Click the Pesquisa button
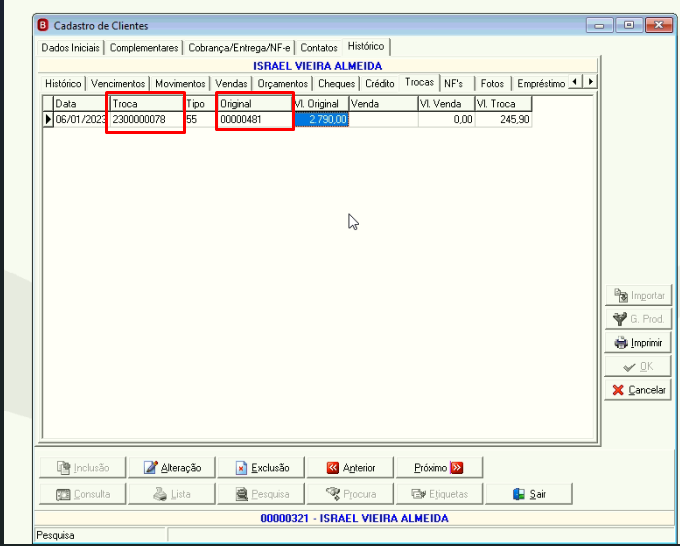Image resolution: width=680 pixels, height=546 pixels. click(x=261, y=494)
